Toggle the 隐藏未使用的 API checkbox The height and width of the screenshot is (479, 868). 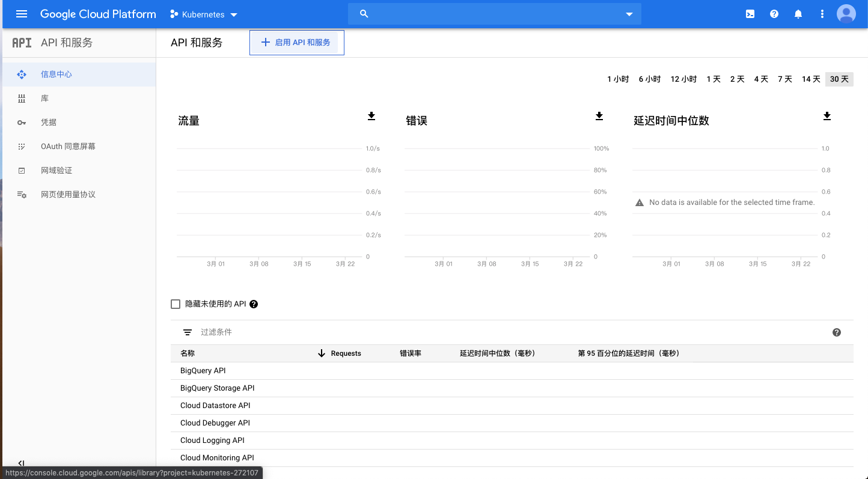click(176, 304)
